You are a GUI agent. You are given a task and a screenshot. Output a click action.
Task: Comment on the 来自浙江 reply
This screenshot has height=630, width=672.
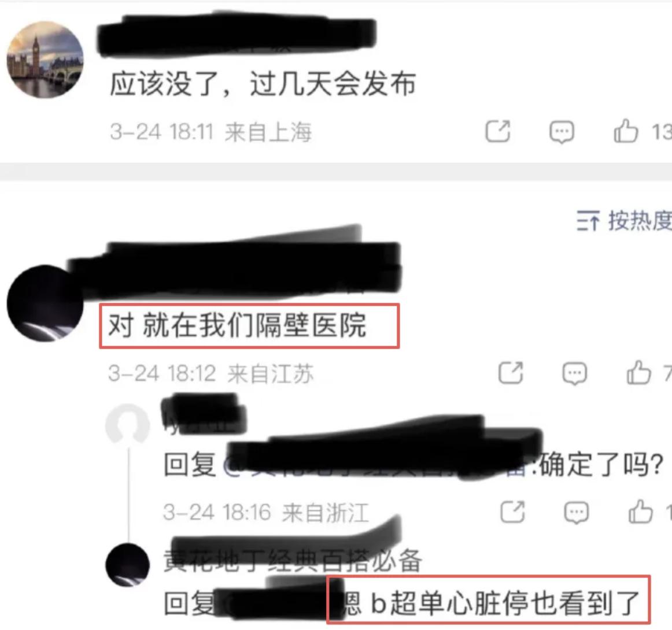click(576, 512)
